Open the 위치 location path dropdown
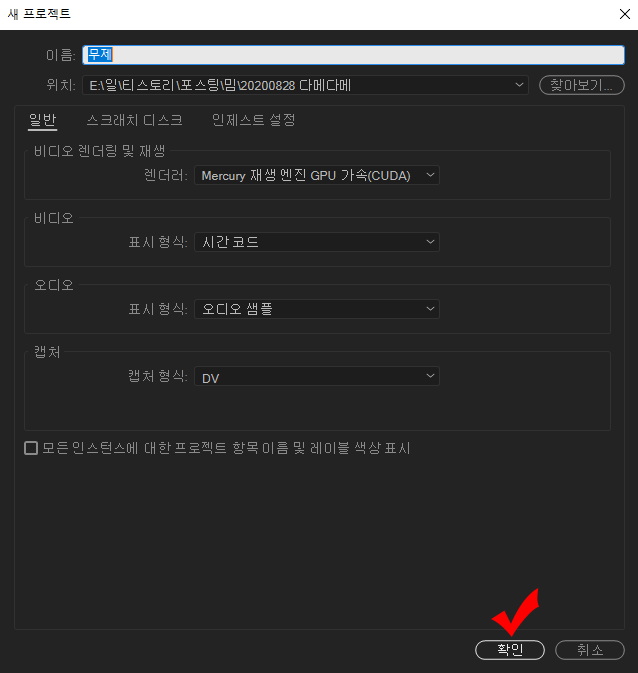The height and width of the screenshot is (673, 638). point(305,85)
